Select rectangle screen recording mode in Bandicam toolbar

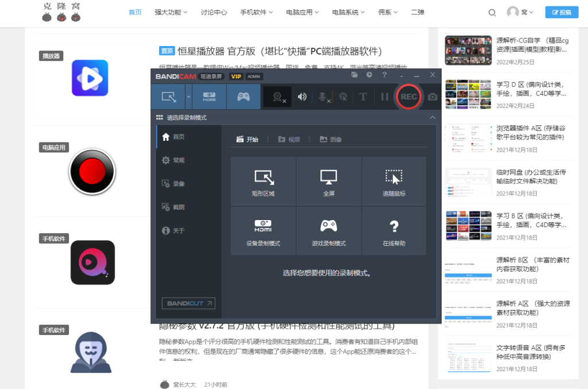click(x=168, y=97)
